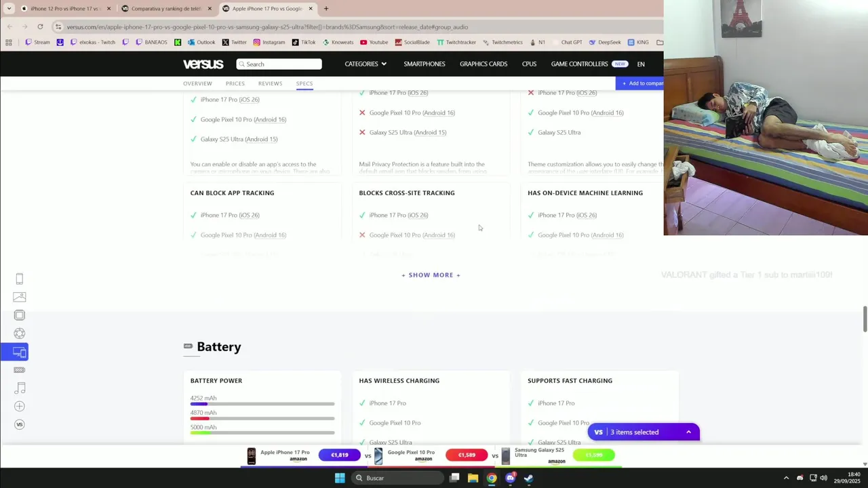
Task: Click the 4252 mAh battery power bar
Action: [x=262, y=404]
